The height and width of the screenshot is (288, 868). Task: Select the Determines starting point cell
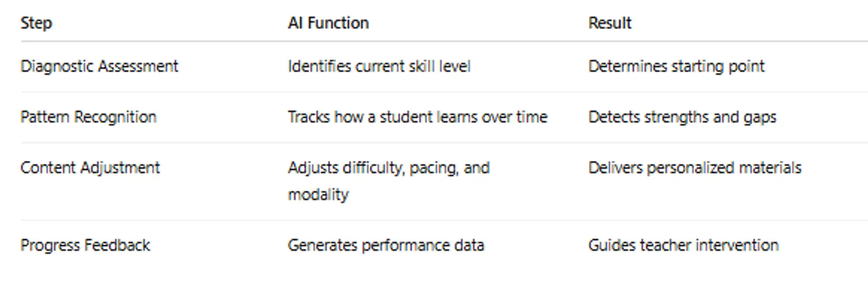tap(676, 66)
